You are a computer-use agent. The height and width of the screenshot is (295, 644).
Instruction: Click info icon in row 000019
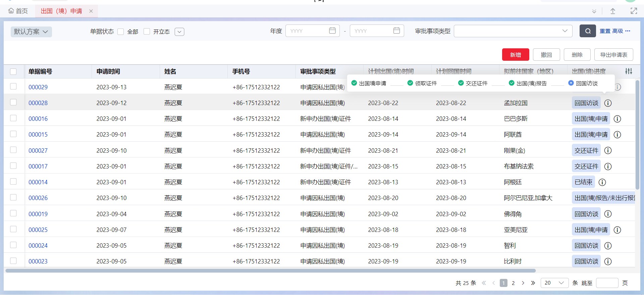tap(608, 214)
